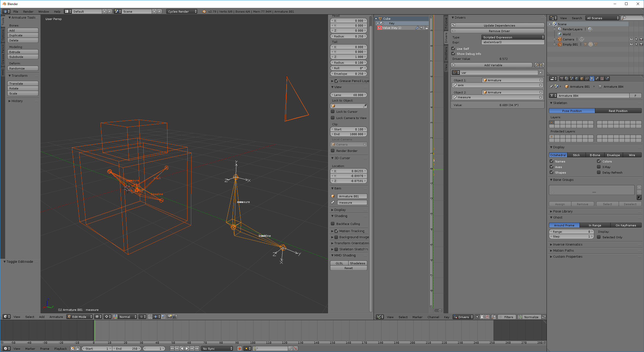Toggle visibility eye of Value (Key 1) channel
This screenshot has width=644, height=352.
pos(379,28)
